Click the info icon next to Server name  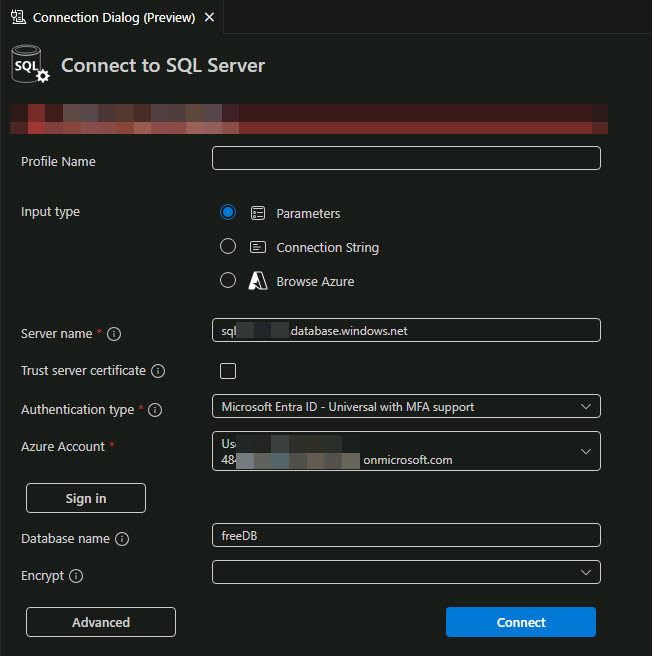tap(114, 334)
